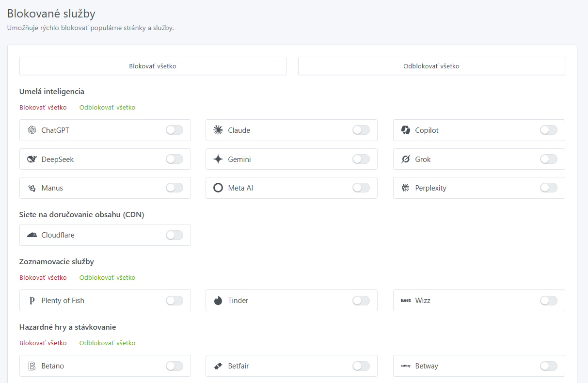Block all under Zoznamovacie služby

[x=43, y=278]
